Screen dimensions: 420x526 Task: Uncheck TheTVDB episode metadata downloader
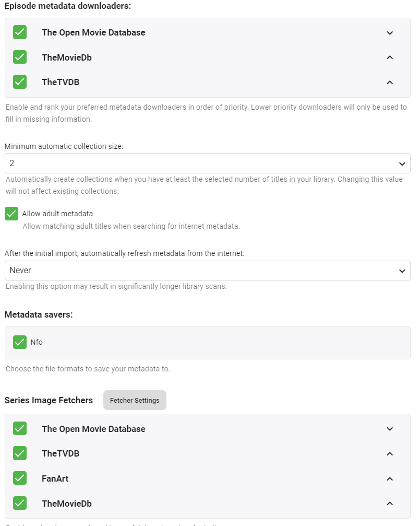20,82
